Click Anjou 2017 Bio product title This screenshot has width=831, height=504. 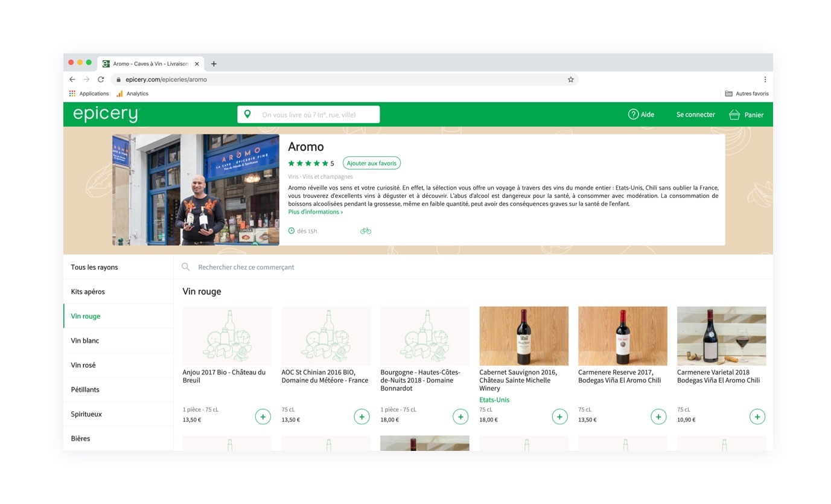coord(224,376)
